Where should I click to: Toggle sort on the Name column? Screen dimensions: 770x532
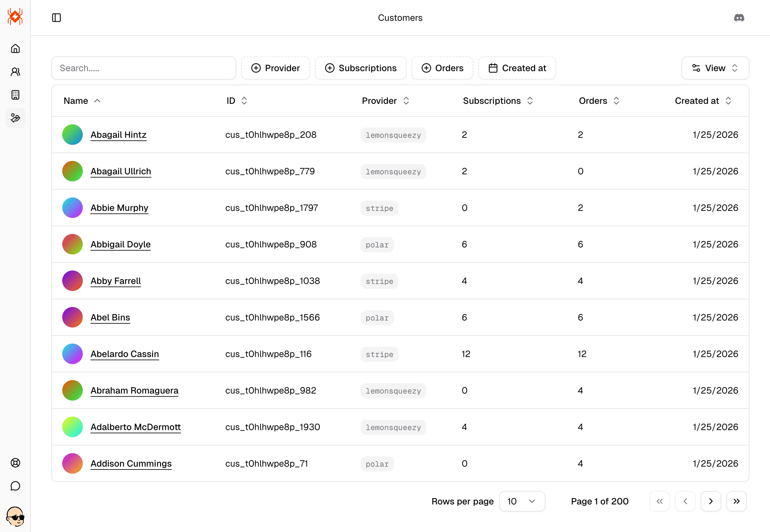pyautogui.click(x=82, y=101)
